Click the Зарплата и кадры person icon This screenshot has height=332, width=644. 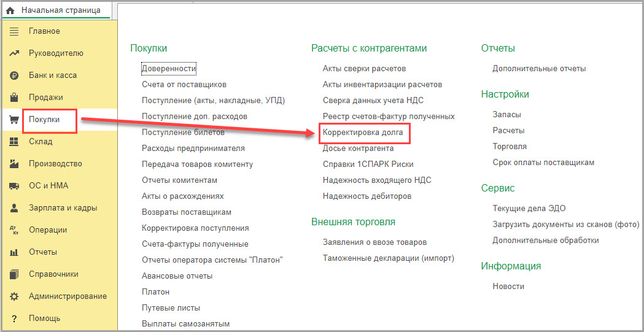pyautogui.click(x=14, y=208)
